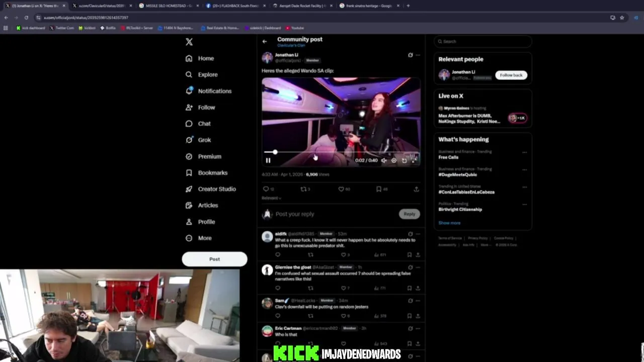Click the Profile icon in sidebar
The height and width of the screenshot is (362, 644).
[189, 222]
